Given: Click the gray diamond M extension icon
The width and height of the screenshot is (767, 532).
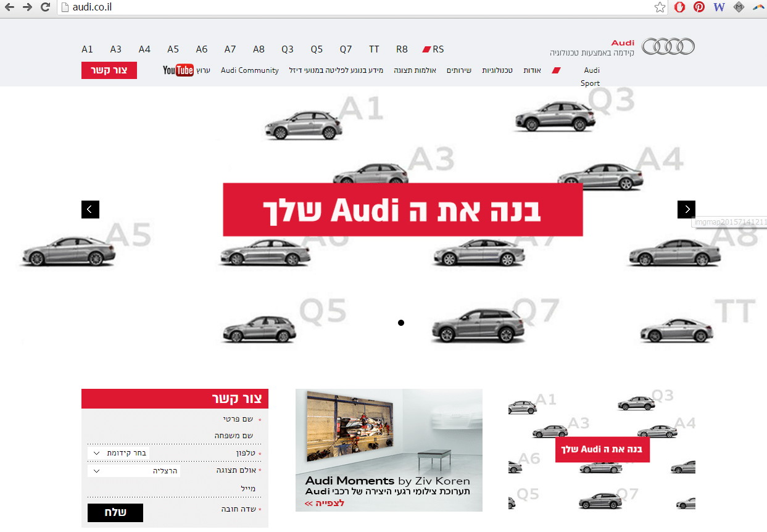Looking at the screenshot, I should 739,7.
